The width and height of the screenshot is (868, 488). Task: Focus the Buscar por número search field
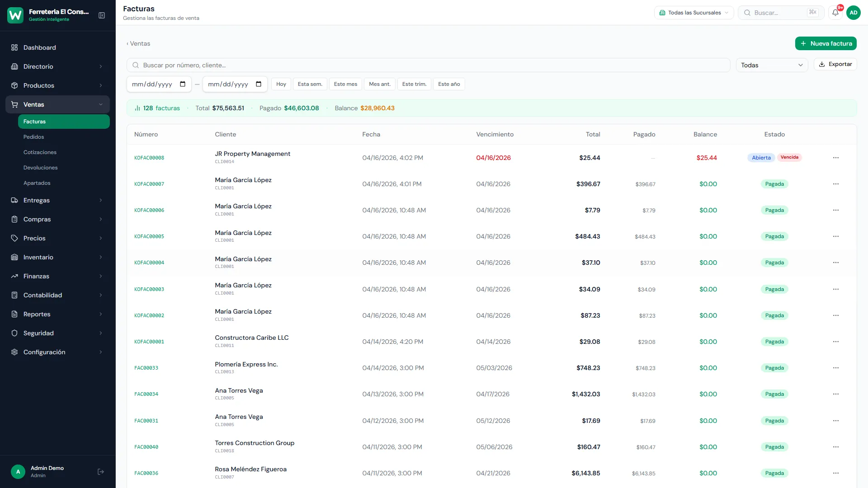(x=428, y=65)
